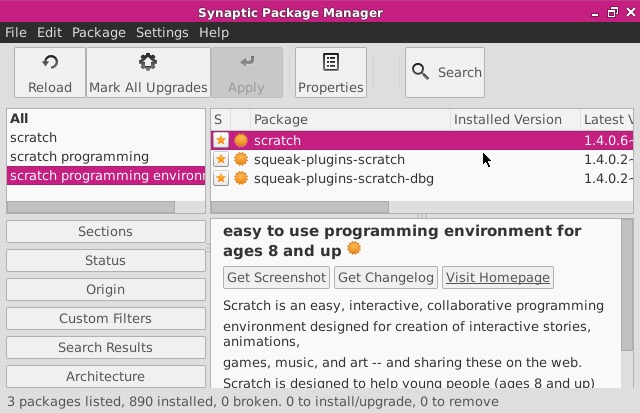Toggle status checkbox for squeak-plugins-scratch
Image resolution: width=640 pixels, height=413 pixels.
tap(221, 160)
